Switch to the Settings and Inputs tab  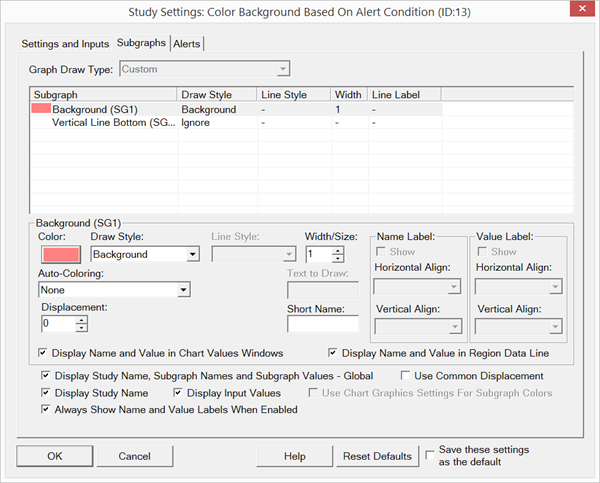click(x=66, y=44)
